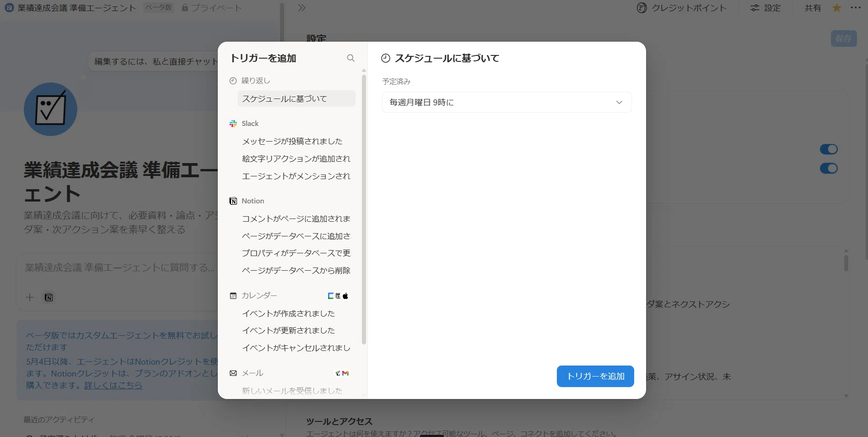The image size is (868, 437).
Task: Click the 保存 save button
Action: tap(844, 38)
